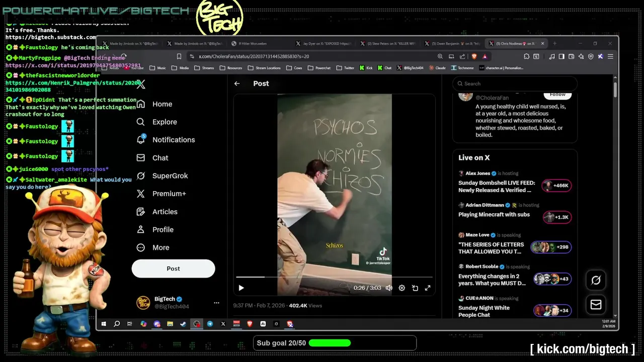Open the Grok floating button
This screenshot has height=362, width=644.
point(596,280)
